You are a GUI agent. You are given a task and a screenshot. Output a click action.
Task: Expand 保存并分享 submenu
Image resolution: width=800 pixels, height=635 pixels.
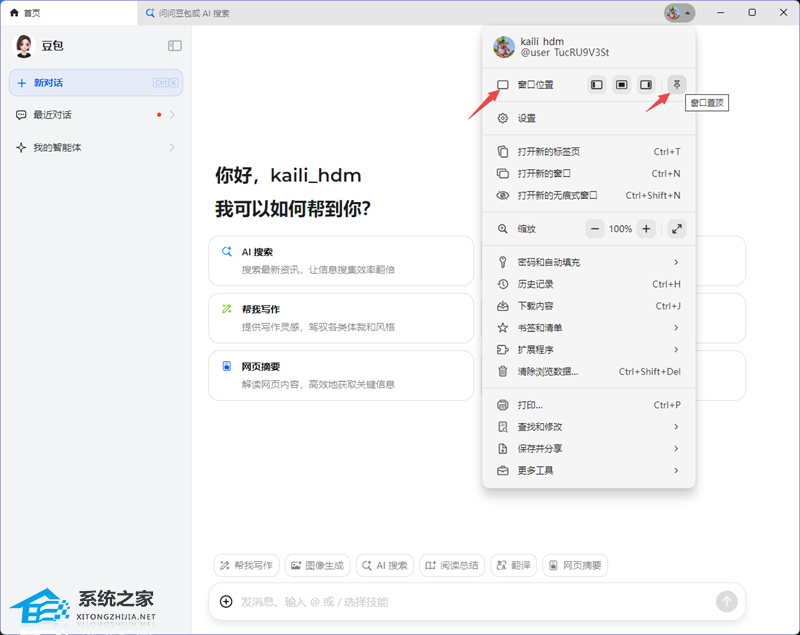[x=589, y=449]
